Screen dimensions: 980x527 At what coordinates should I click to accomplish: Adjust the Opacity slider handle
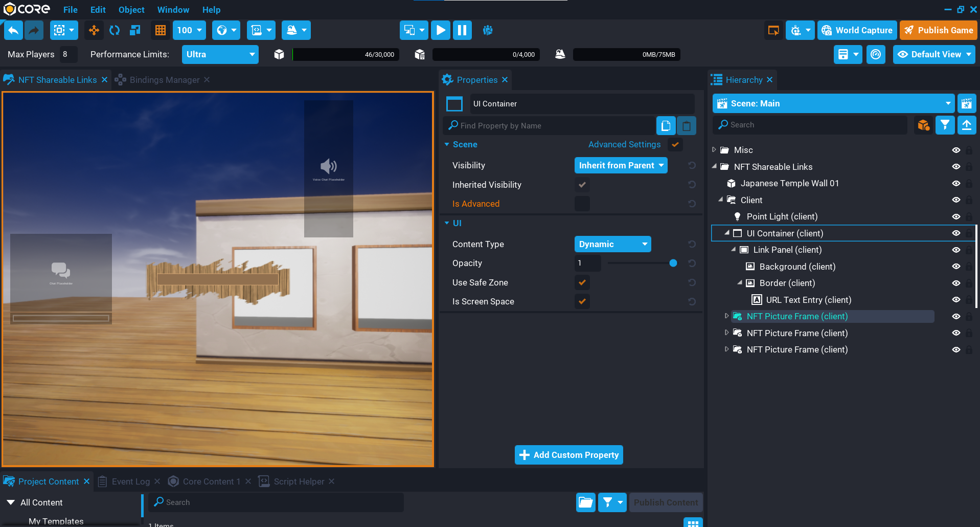click(673, 263)
